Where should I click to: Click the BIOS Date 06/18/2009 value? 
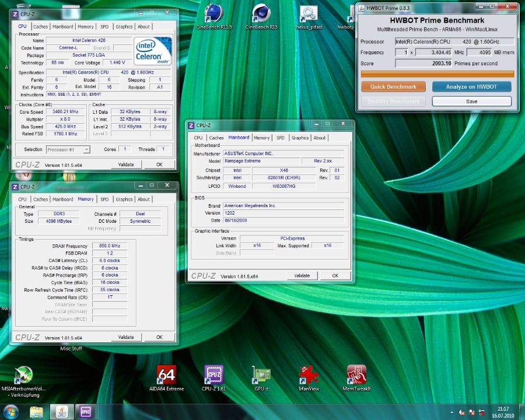pyautogui.click(x=283, y=220)
